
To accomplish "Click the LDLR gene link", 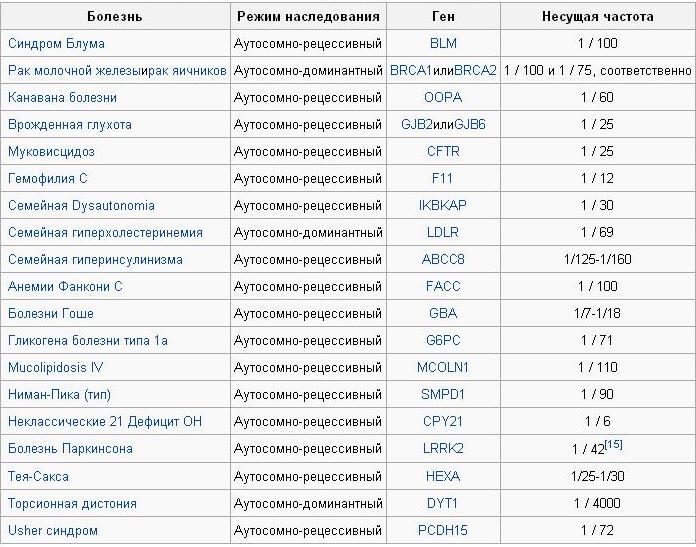I will point(443,233).
